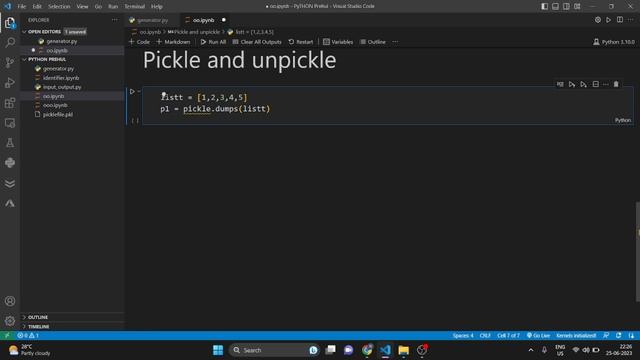Open input_output.py in file tree
This screenshot has height=360, width=640.
coord(62,87)
